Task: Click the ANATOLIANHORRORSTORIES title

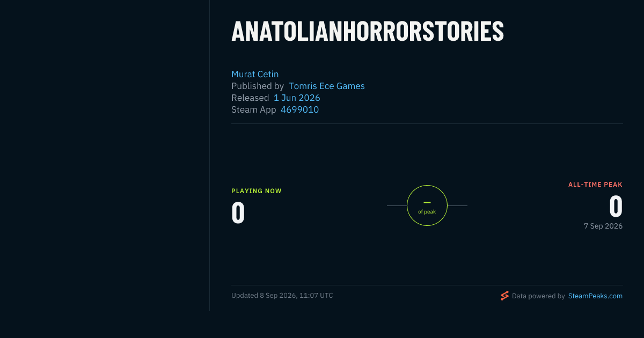Action: pyautogui.click(x=368, y=32)
